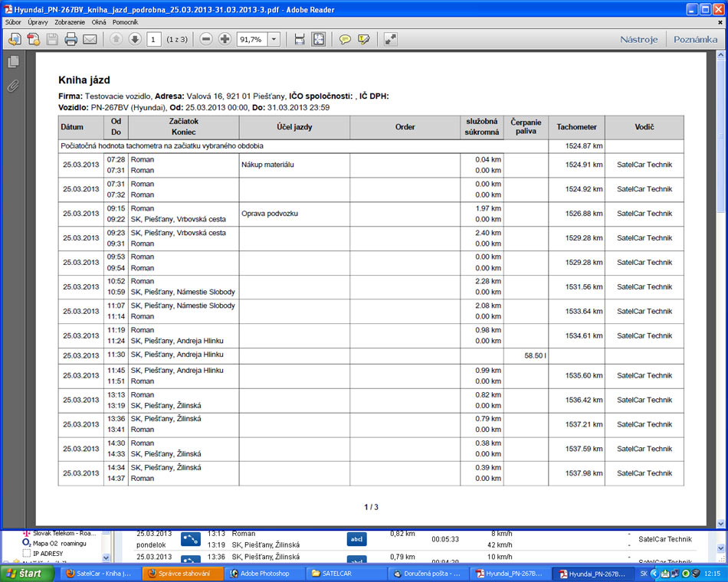Click the Kniha jázd title
Image resolution: width=728 pixels, height=582 pixels.
click(84, 80)
